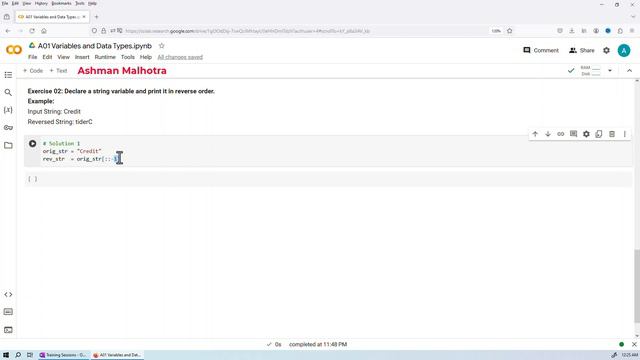Share the notebook
640x360 pixels.
(582, 50)
